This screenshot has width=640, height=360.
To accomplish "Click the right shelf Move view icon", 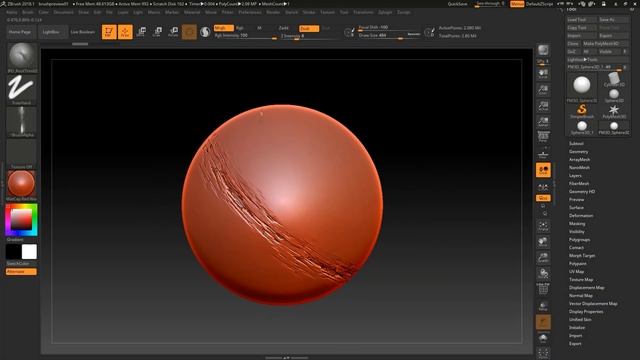I will click(x=543, y=242).
